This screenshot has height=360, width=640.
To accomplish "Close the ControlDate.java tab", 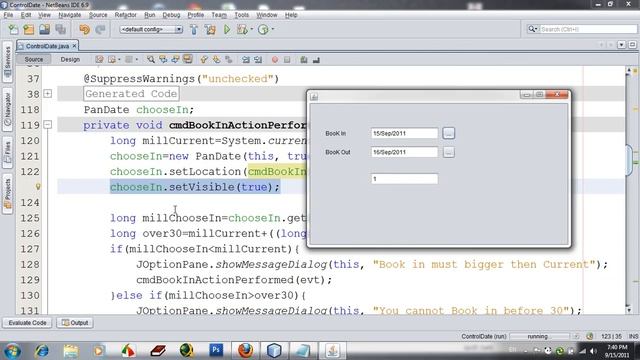I will click(x=74, y=46).
